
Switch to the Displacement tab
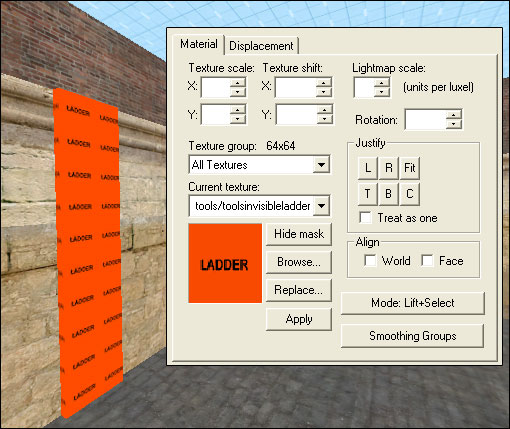pyautogui.click(x=261, y=46)
